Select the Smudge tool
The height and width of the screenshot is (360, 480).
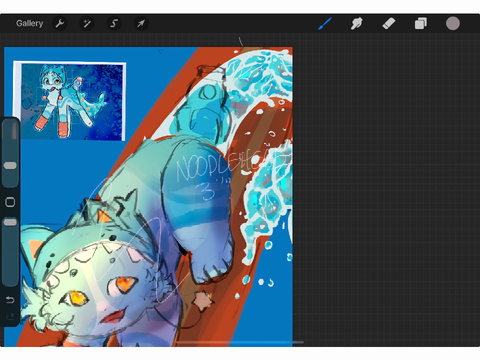[x=356, y=23]
